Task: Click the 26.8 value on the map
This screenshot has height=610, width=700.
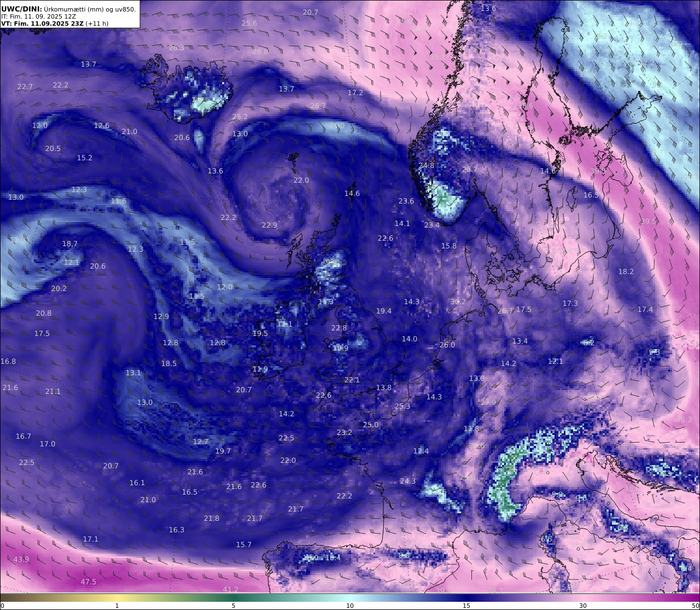Action: click(x=261, y=51)
